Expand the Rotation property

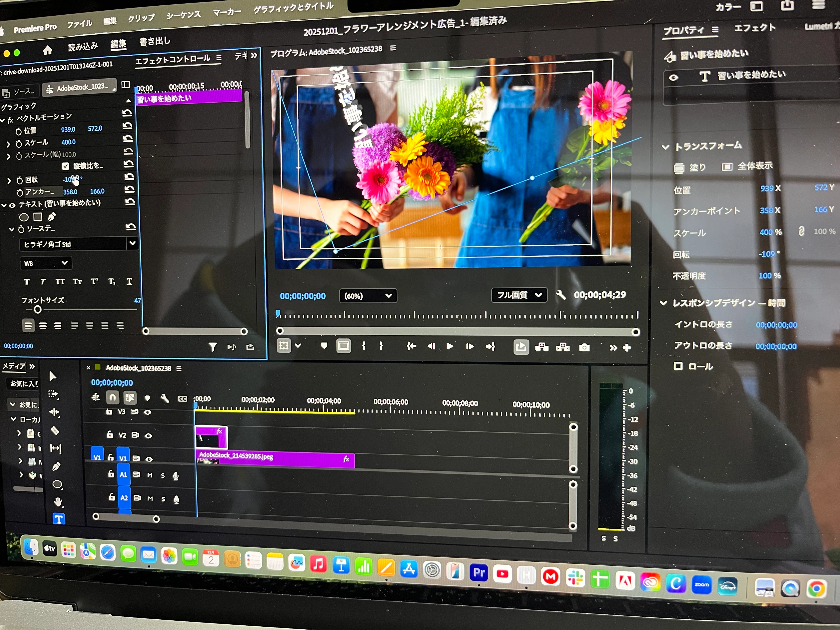9,181
